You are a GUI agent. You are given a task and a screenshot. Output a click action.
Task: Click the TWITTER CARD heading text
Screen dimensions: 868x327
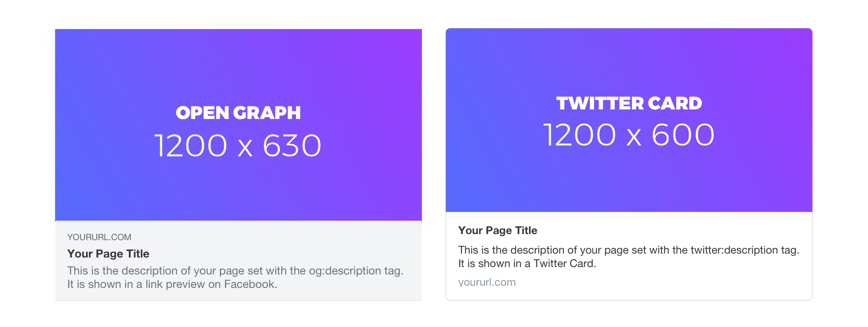click(x=629, y=103)
